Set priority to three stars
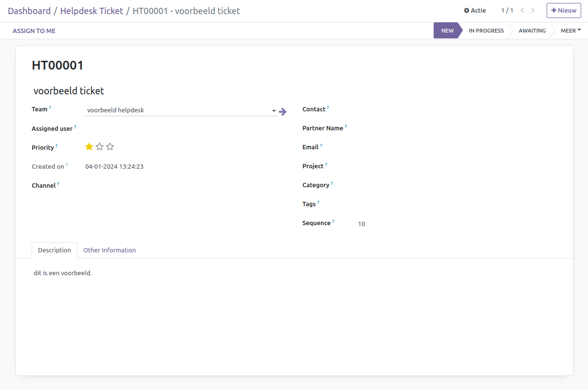This screenshot has width=588, height=390. click(110, 146)
